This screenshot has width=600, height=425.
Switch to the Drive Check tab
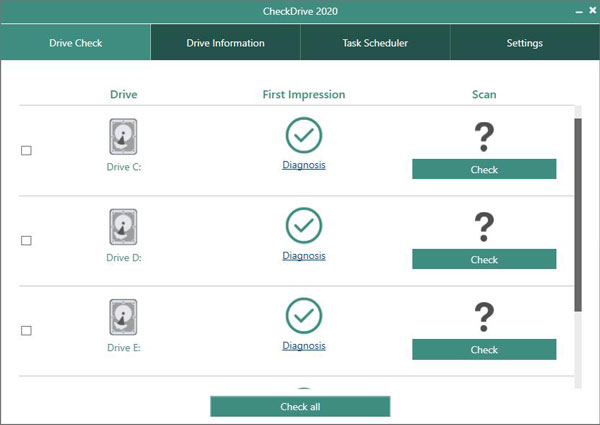[x=75, y=42]
